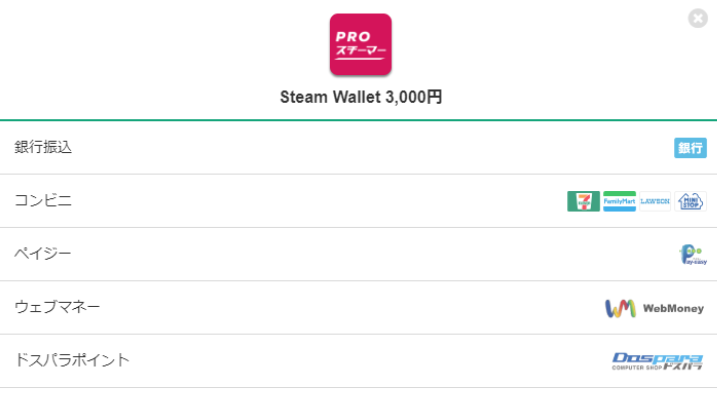The height and width of the screenshot is (409, 717).
Task: Click the katakana ドスパラ in Dospara logo
Action: 682,366
